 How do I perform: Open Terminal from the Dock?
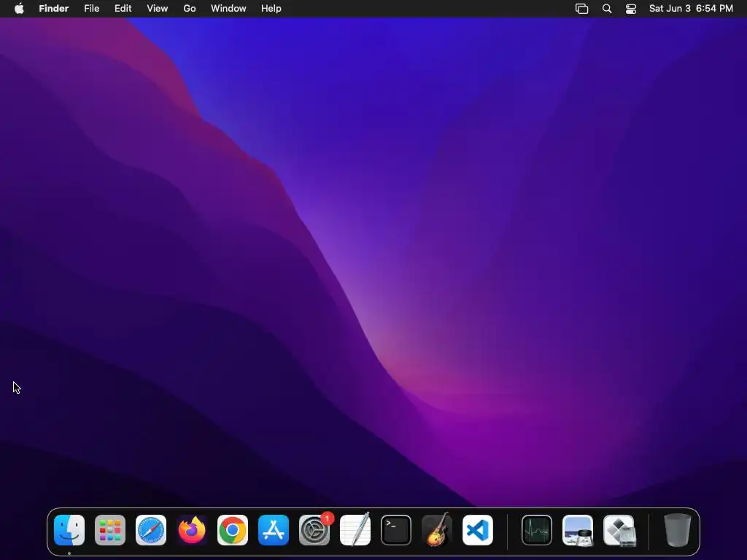396,530
